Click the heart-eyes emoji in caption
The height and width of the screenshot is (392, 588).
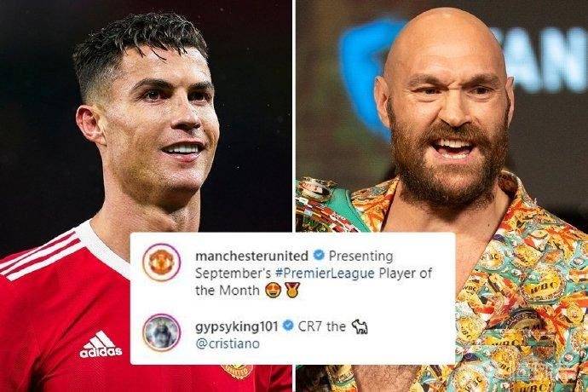(x=273, y=291)
